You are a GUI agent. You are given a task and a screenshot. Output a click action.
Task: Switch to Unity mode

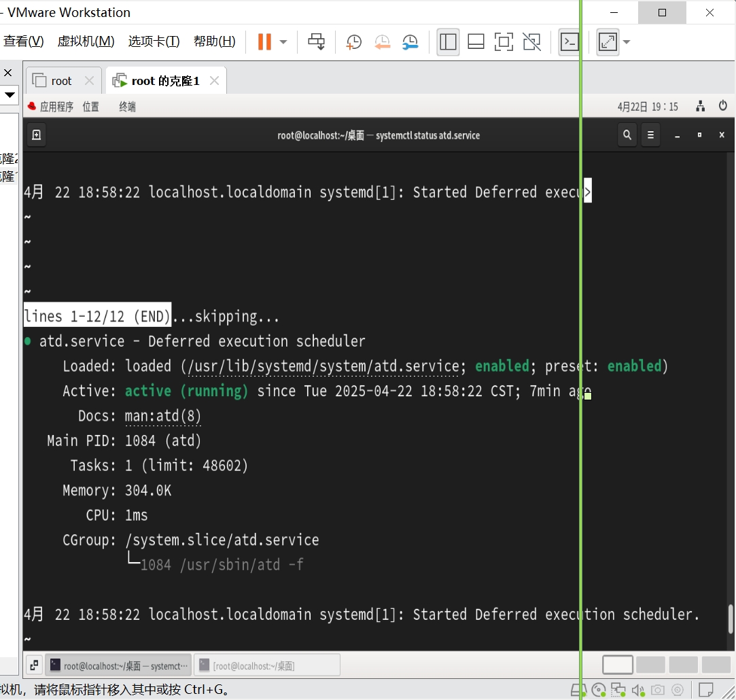coord(532,41)
